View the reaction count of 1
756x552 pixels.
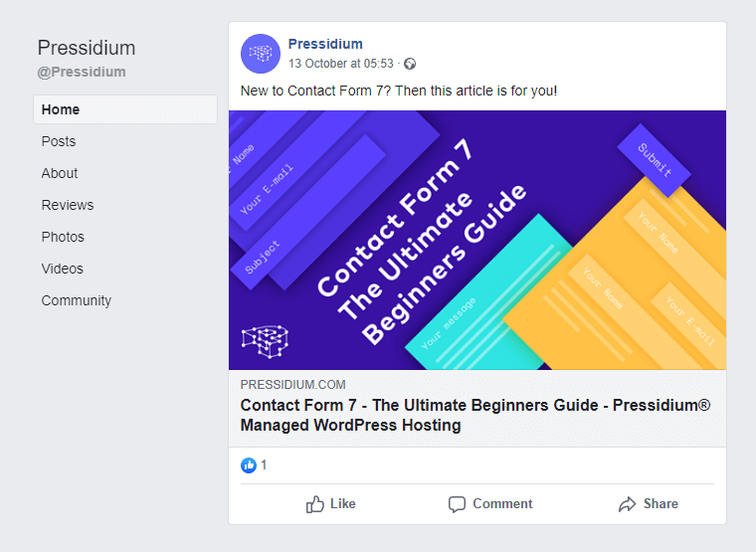[265, 465]
